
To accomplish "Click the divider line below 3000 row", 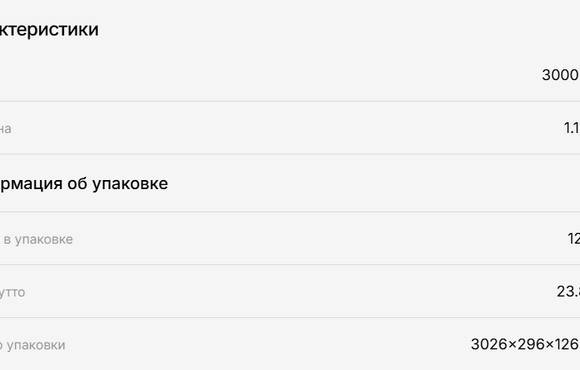I will click(290, 101).
